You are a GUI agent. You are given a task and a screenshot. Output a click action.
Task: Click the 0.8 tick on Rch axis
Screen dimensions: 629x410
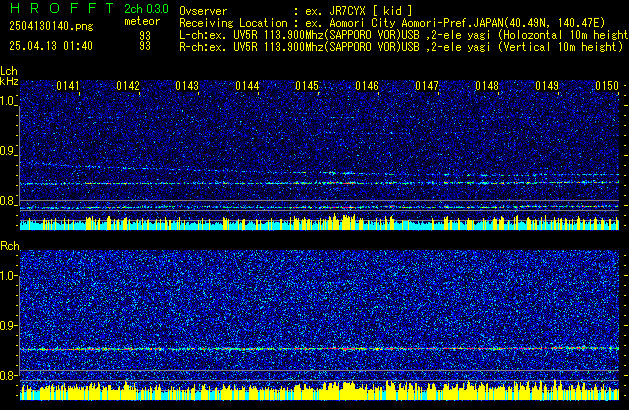(x=8, y=375)
